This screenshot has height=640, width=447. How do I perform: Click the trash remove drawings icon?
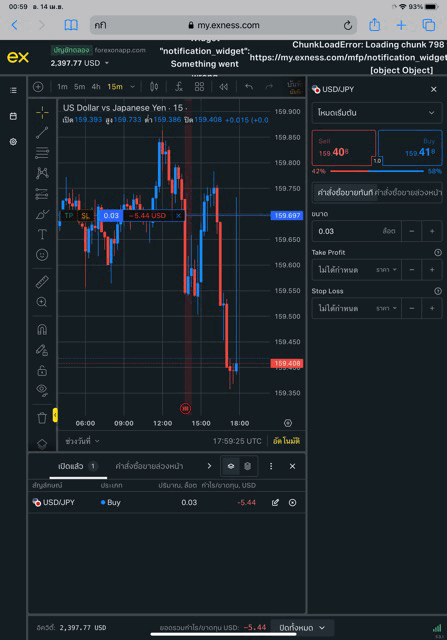(x=42, y=418)
